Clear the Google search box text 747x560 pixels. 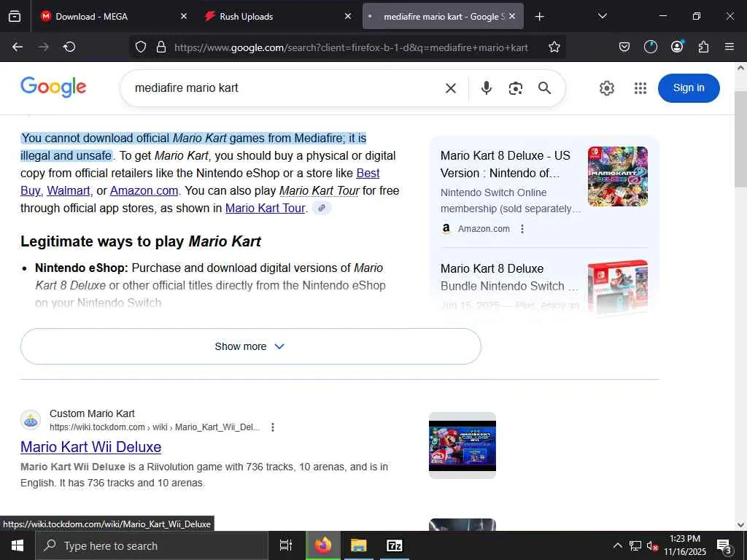coord(451,88)
